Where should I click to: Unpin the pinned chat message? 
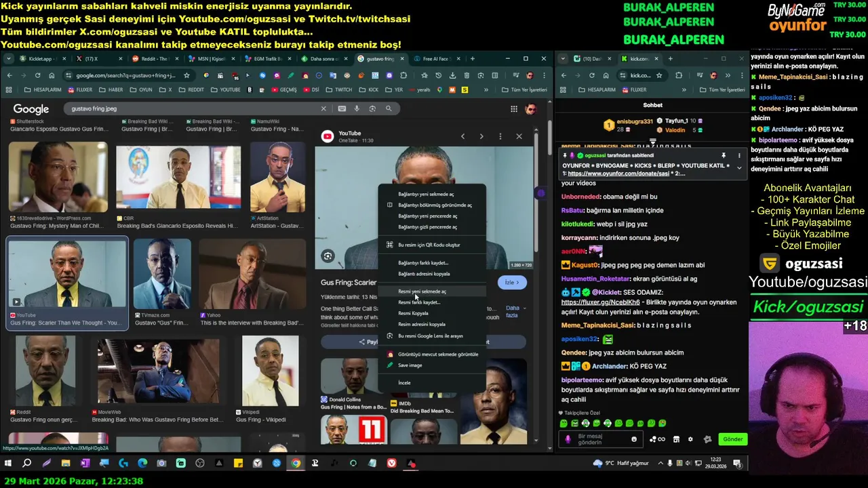click(x=724, y=155)
